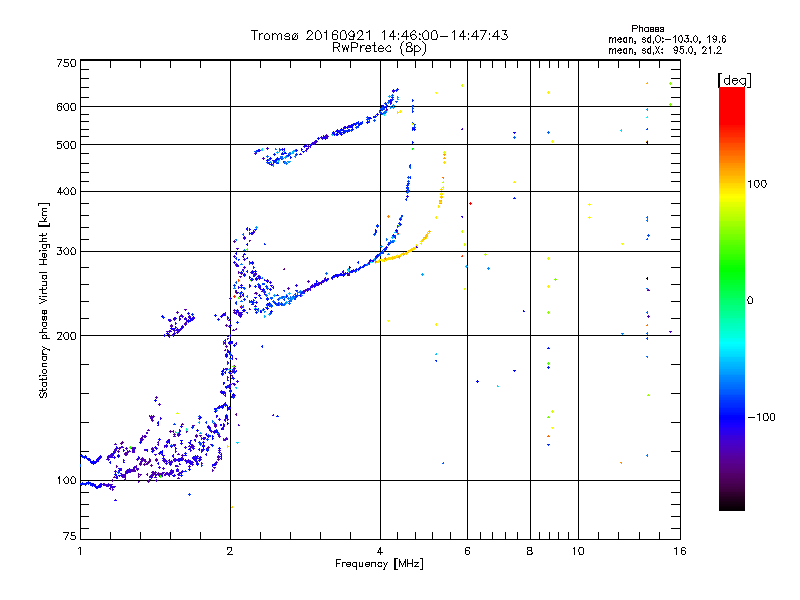This screenshot has height=600, width=800.
Task: Click the "Stationary phase Virtual Height [km]" label
Action: 44,301
